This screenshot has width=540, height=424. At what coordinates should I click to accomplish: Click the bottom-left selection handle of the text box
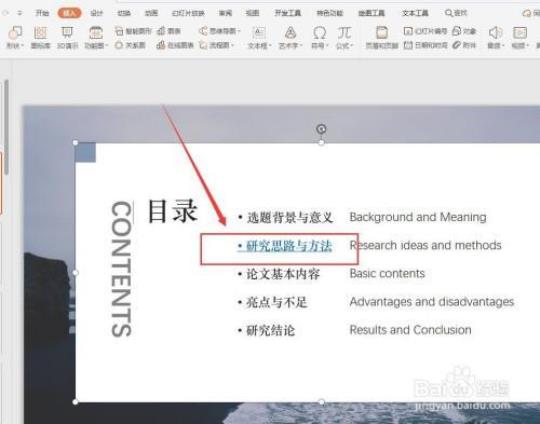coord(75,402)
